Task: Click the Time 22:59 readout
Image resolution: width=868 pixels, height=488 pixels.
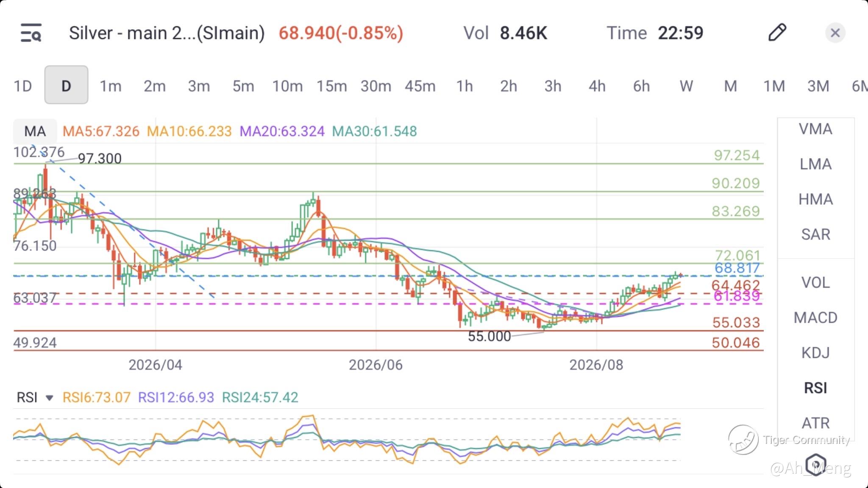Action: [655, 33]
